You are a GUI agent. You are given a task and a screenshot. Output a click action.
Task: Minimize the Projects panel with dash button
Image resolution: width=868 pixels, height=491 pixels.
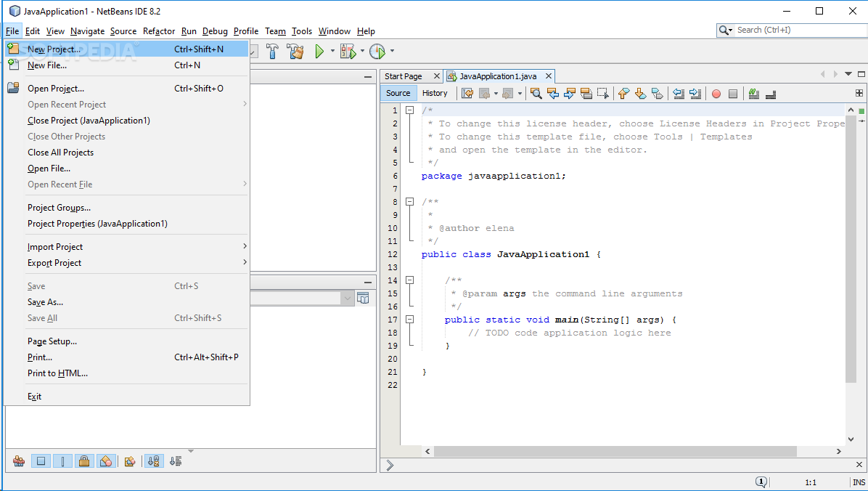367,77
